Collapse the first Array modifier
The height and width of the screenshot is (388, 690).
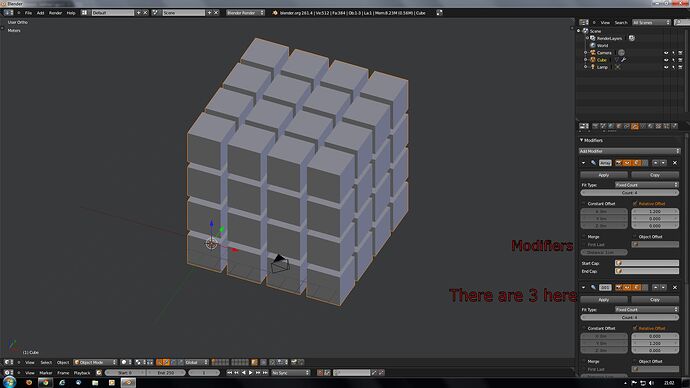tap(584, 163)
